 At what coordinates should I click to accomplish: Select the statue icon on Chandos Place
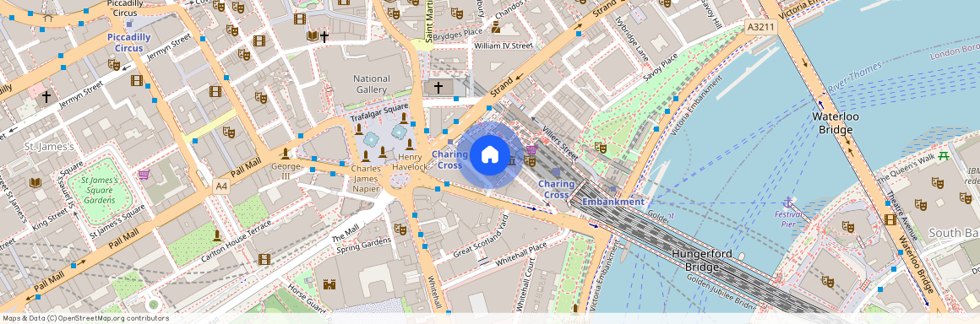[x=496, y=27]
